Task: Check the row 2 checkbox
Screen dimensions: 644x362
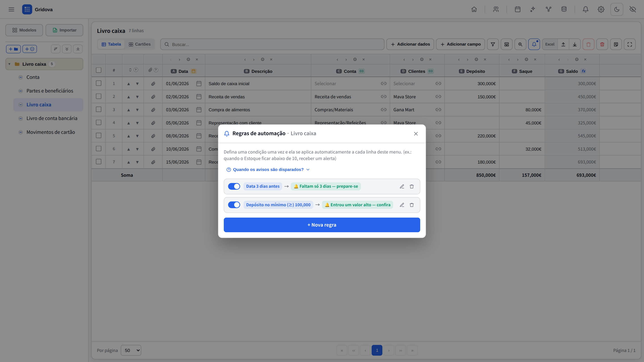Action: (98, 96)
